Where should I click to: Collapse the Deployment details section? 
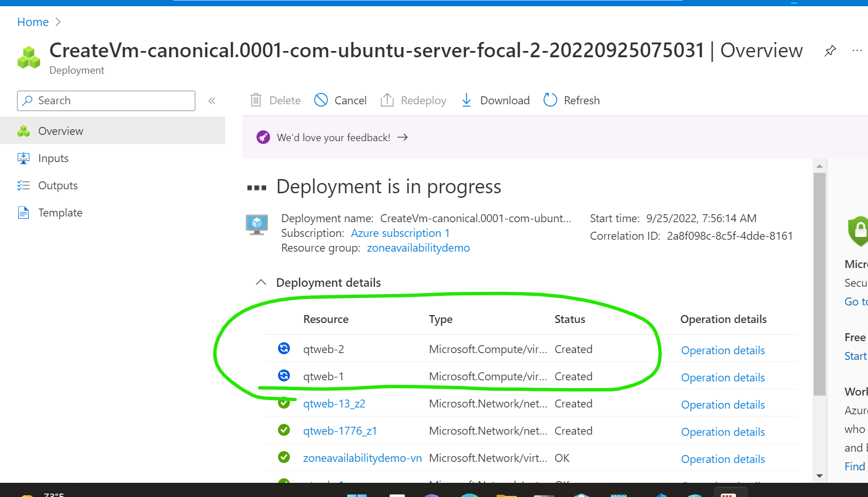point(261,282)
